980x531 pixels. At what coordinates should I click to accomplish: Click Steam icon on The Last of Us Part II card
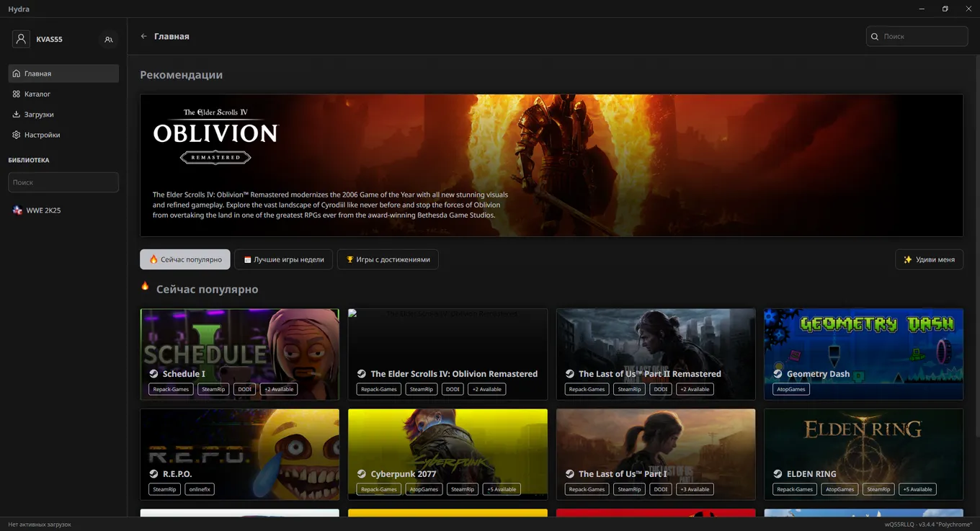pos(570,374)
